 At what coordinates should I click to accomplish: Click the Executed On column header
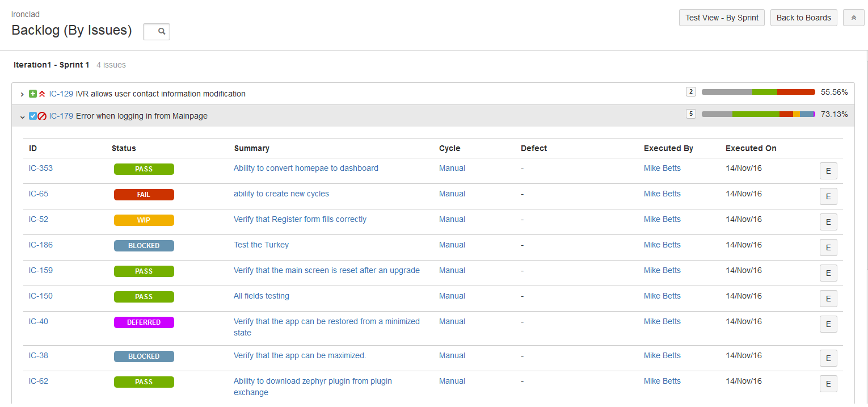(751, 148)
